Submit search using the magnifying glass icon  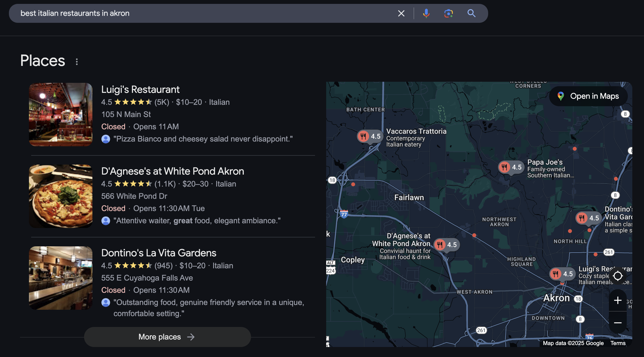(471, 13)
